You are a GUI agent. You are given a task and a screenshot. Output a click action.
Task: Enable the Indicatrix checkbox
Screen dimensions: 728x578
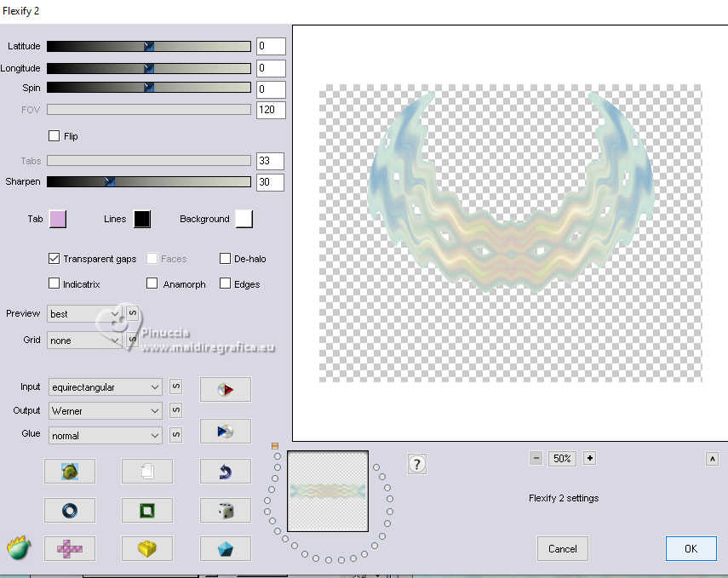coord(54,283)
